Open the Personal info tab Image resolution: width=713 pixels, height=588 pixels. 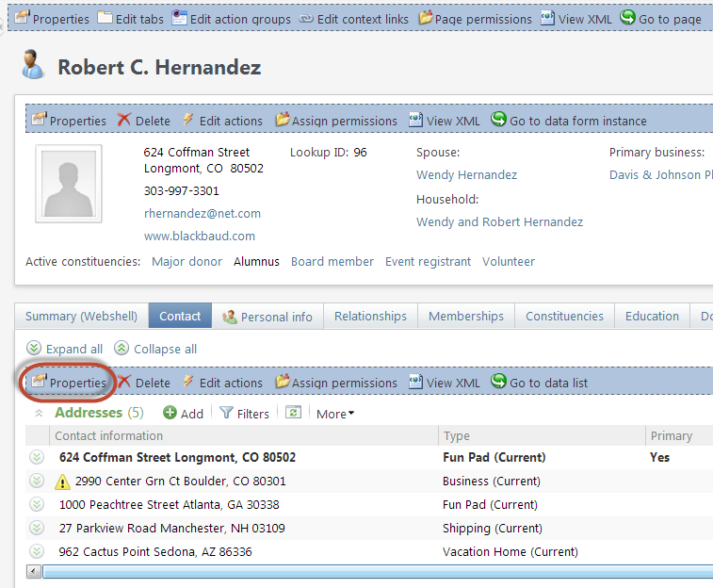point(267,316)
